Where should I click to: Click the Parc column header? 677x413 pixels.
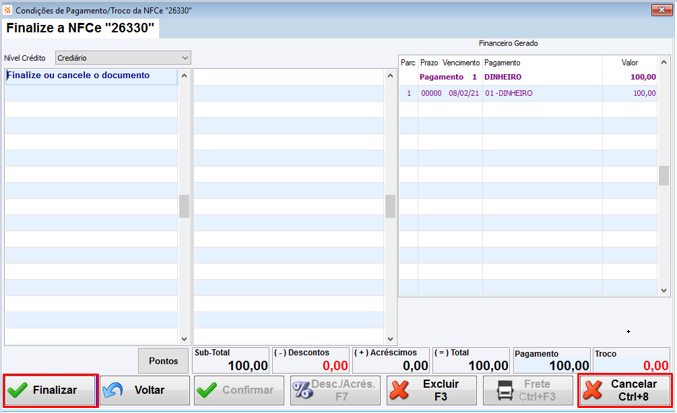[408, 63]
